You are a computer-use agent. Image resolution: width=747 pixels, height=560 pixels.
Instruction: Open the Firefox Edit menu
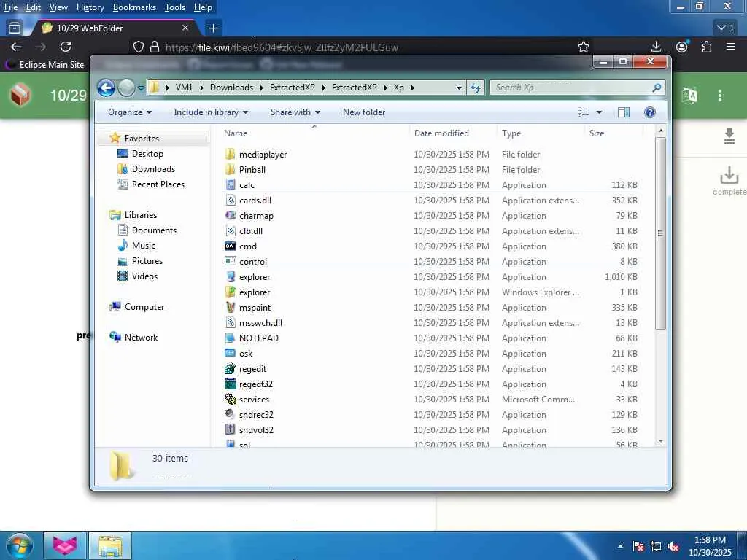[x=34, y=7]
